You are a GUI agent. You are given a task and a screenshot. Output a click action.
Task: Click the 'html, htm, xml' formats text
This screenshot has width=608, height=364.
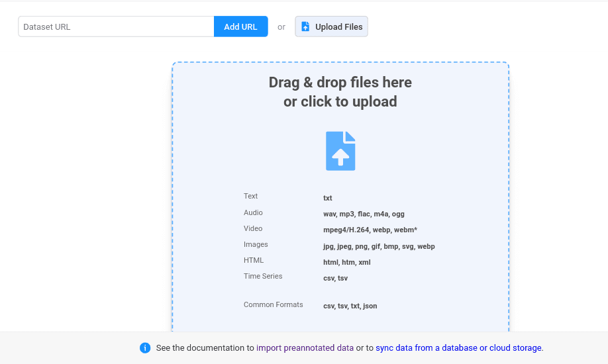pos(346,262)
